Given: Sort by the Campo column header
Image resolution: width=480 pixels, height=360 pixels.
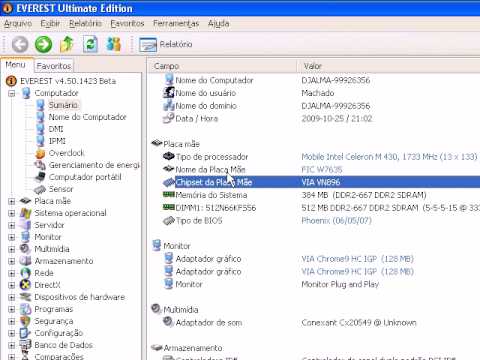Looking at the screenshot, I should click(222, 66).
